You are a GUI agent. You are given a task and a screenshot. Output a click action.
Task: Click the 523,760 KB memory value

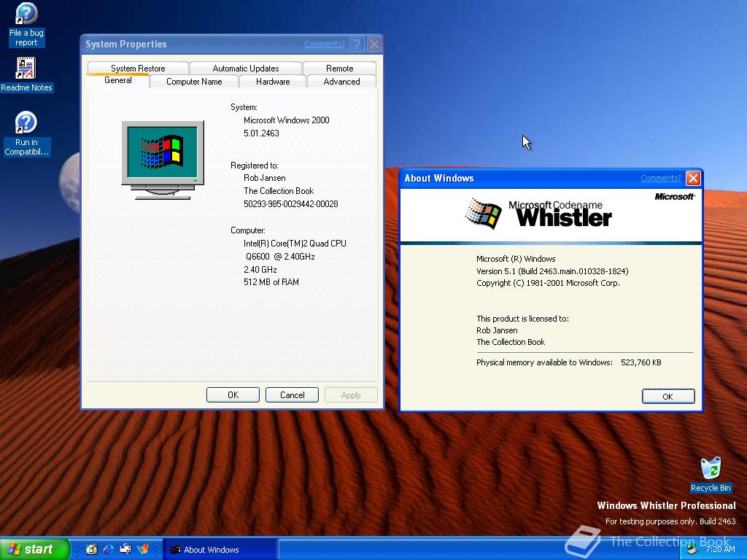[640, 362]
